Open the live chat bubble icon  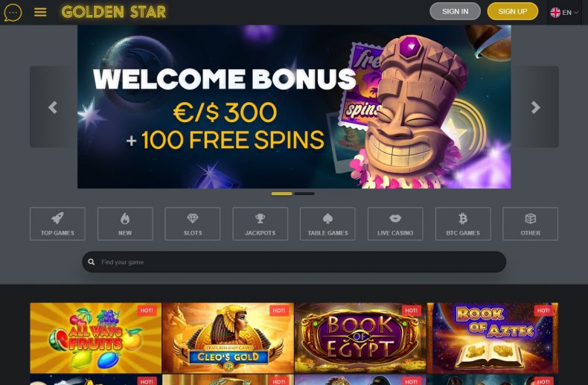tap(13, 13)
